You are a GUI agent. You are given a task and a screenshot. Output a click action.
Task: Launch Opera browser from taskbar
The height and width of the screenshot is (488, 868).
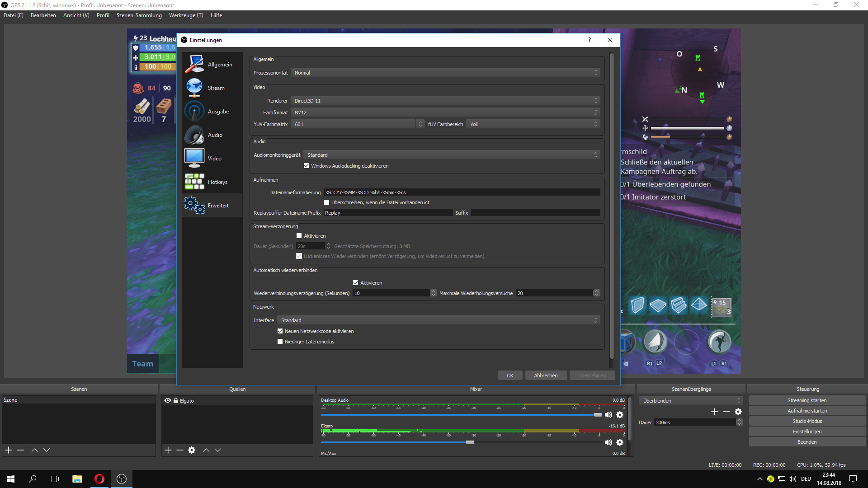point(99,479)
